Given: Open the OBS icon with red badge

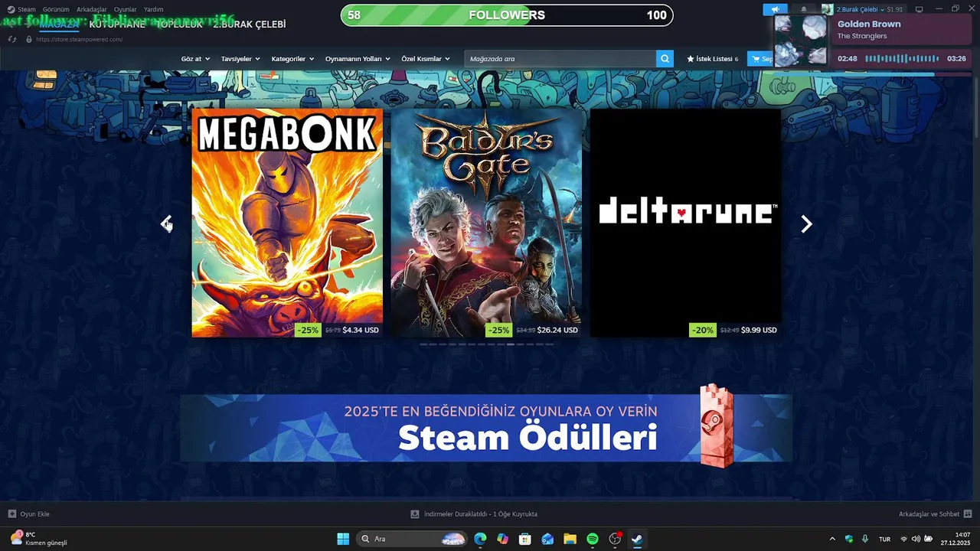Looking at the screenshot, I should pos(615,539).
